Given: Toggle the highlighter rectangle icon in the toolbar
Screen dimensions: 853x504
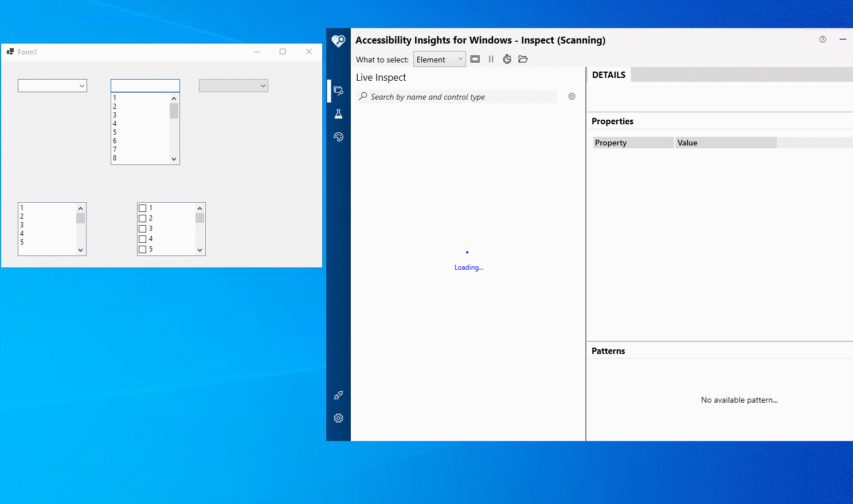Looking at the screenshot, I should [x=475, y=58].
